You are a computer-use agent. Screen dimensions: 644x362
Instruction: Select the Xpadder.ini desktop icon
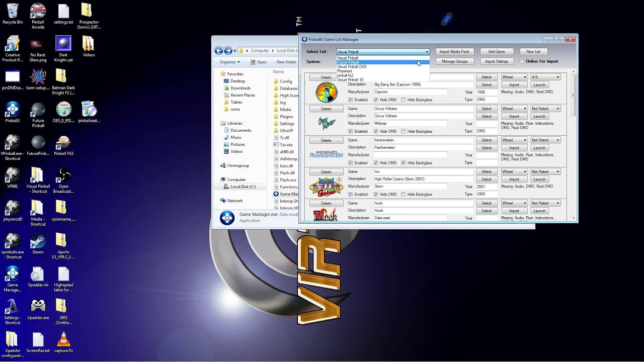(x=38, y=277)
